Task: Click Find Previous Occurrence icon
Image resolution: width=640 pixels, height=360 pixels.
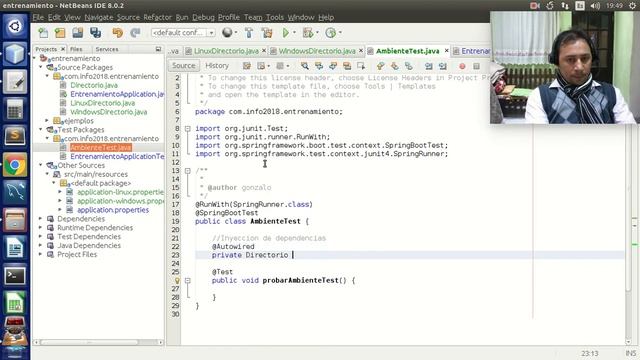Action: [319, 66]
